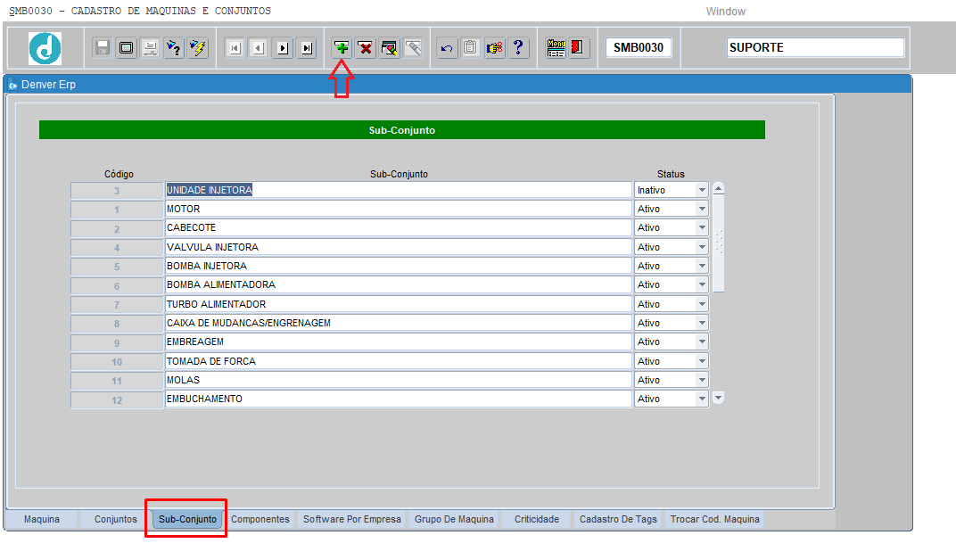Open the Trocar Cod. Maquina tab
The height and width of the screenshot is (560, 956).
click(x=715, y=519)
